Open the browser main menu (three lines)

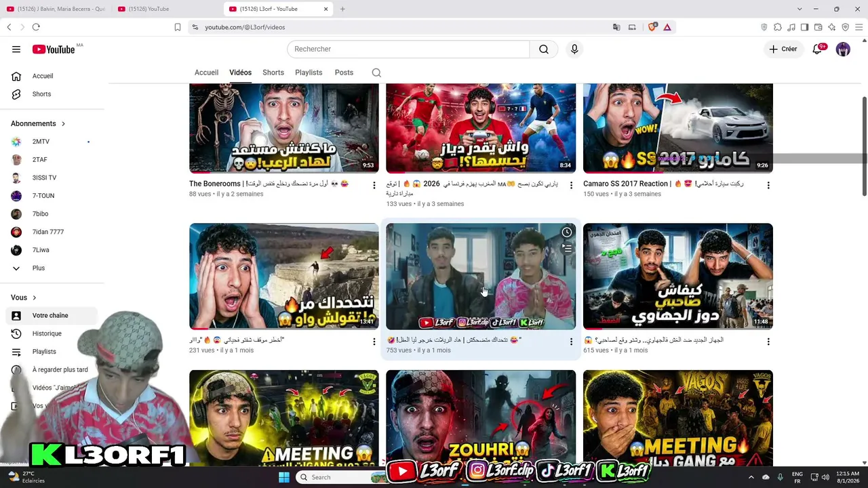(859, 27)
